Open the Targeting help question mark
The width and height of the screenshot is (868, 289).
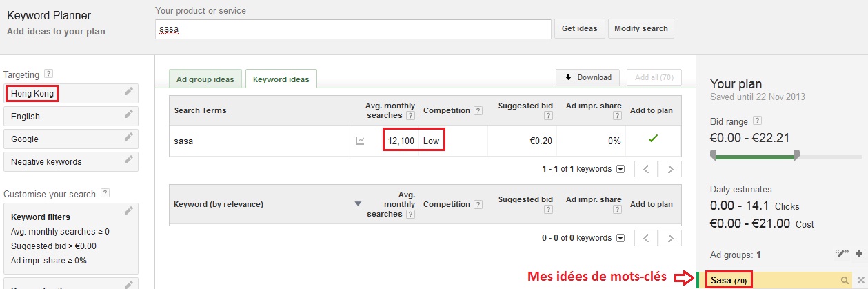click(48, 74)
